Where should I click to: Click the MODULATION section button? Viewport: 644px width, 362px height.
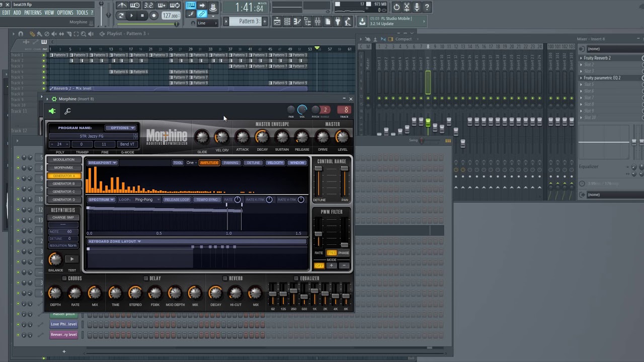click(64, 160)
